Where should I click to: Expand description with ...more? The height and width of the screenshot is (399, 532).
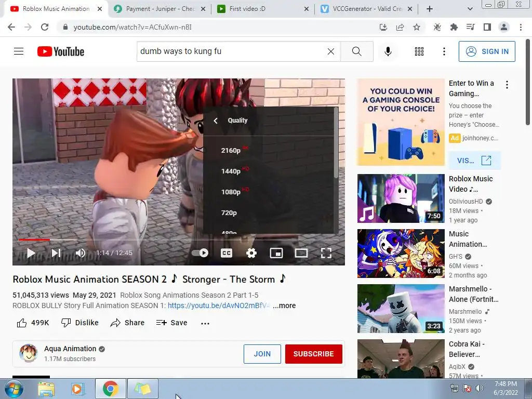pyautogui.click(x=284, y=305)
